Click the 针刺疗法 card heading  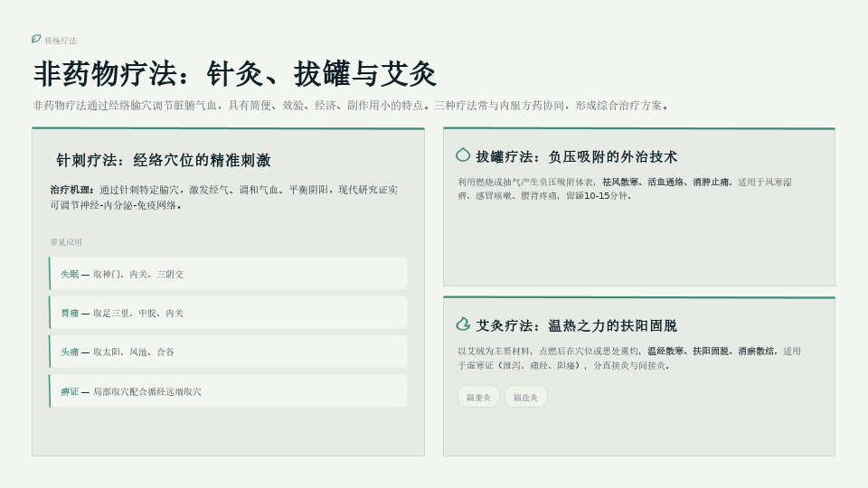[164, 161]
